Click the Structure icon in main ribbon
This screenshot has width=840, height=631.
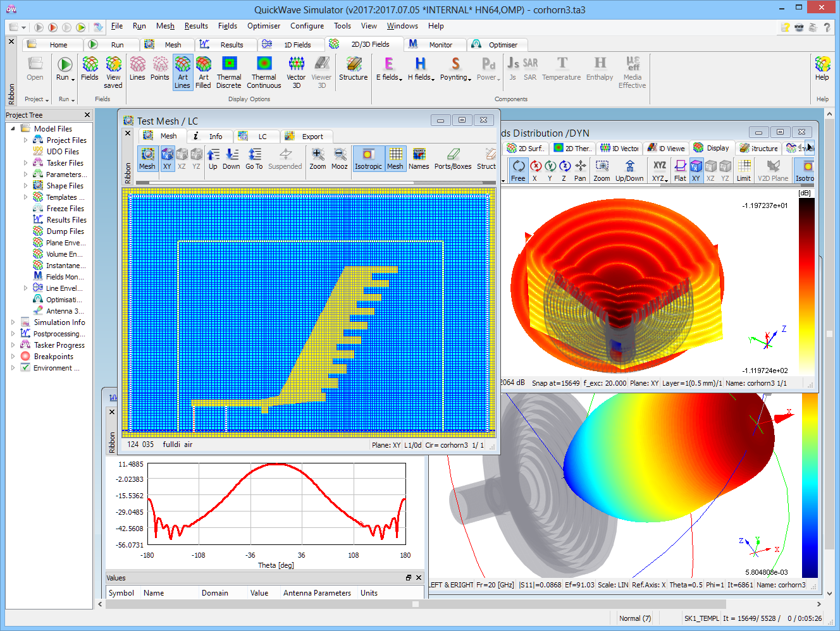[353, 69]
